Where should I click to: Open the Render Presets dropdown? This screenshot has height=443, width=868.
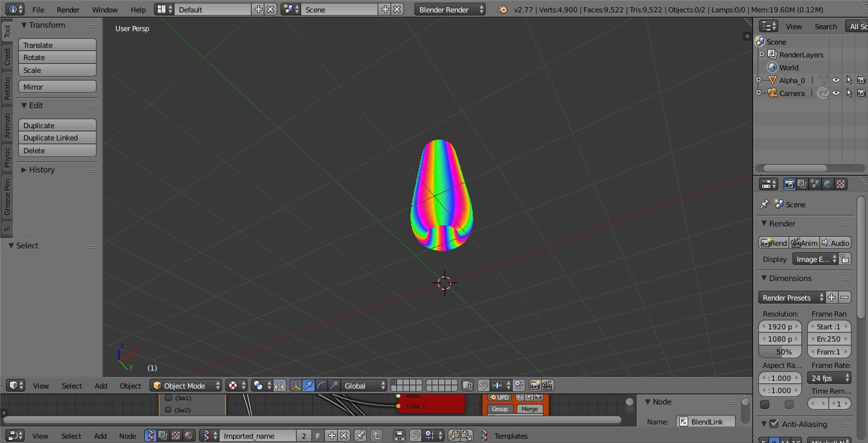792,297
